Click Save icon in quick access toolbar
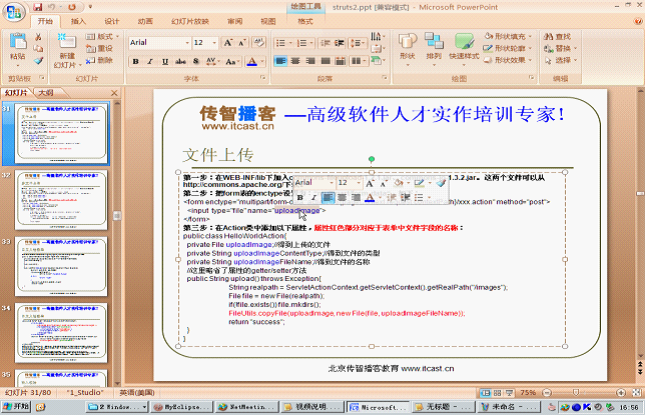This screenshot has height=415, width=645. click(37, 7)
